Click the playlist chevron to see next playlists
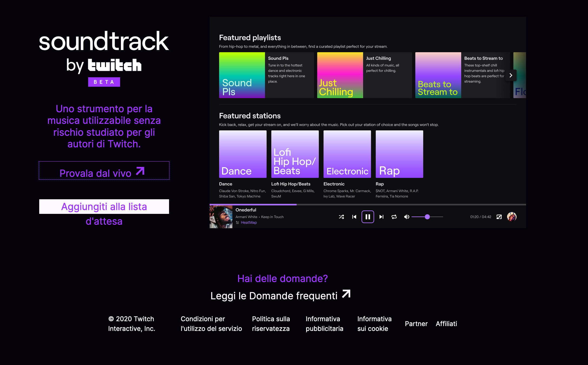The image size is (588, 365). [511, 75]
